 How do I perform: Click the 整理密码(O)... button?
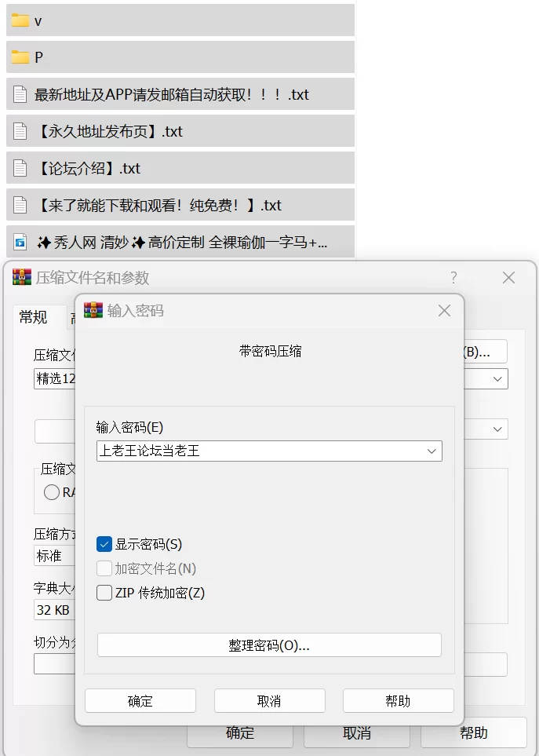click(x=269, y=645)
